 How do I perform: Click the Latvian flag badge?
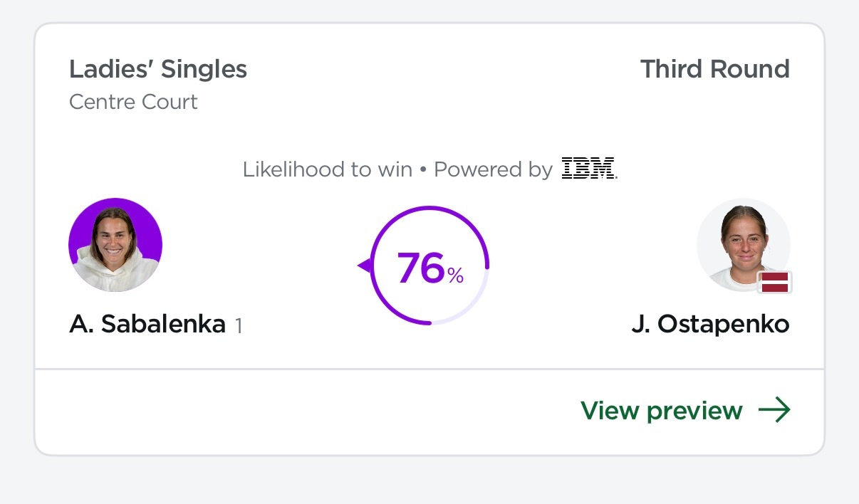775,282
